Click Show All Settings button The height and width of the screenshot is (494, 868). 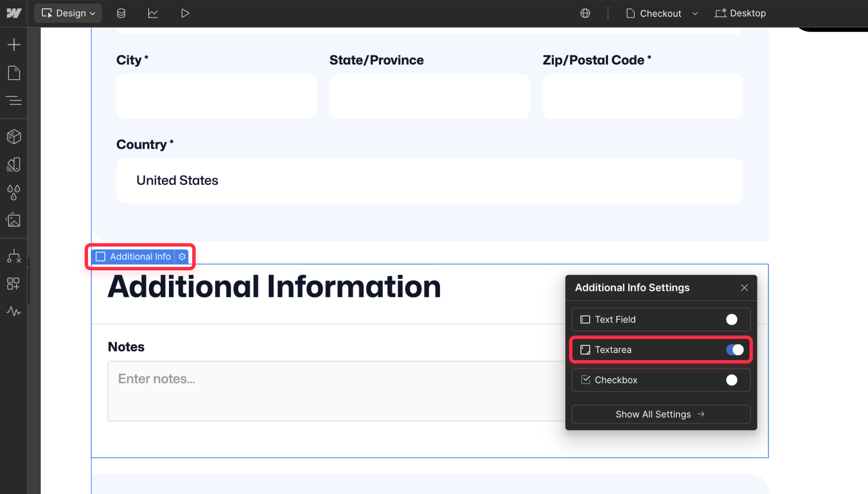661,414
